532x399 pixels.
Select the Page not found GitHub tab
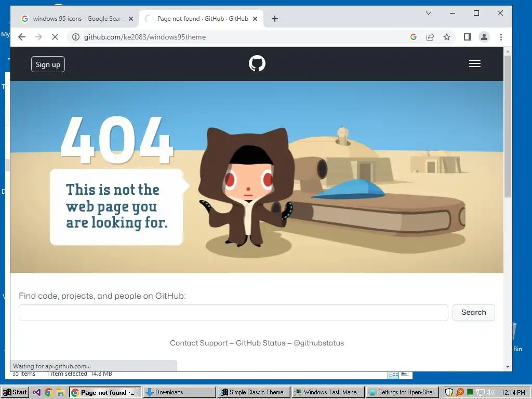[x=200, y=19]
